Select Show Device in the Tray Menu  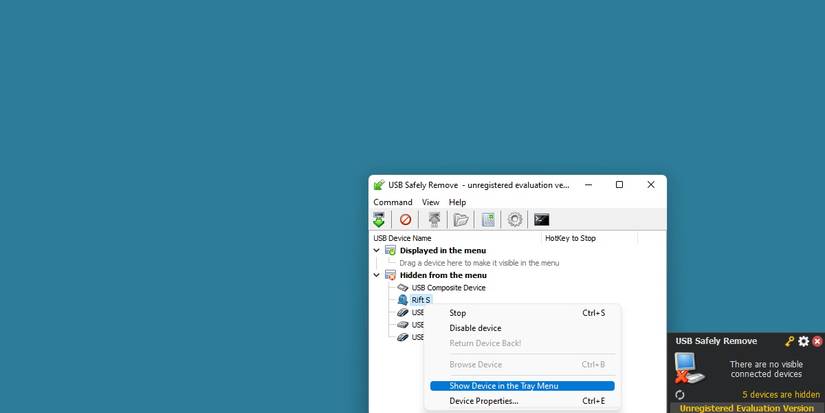point(522,386)
